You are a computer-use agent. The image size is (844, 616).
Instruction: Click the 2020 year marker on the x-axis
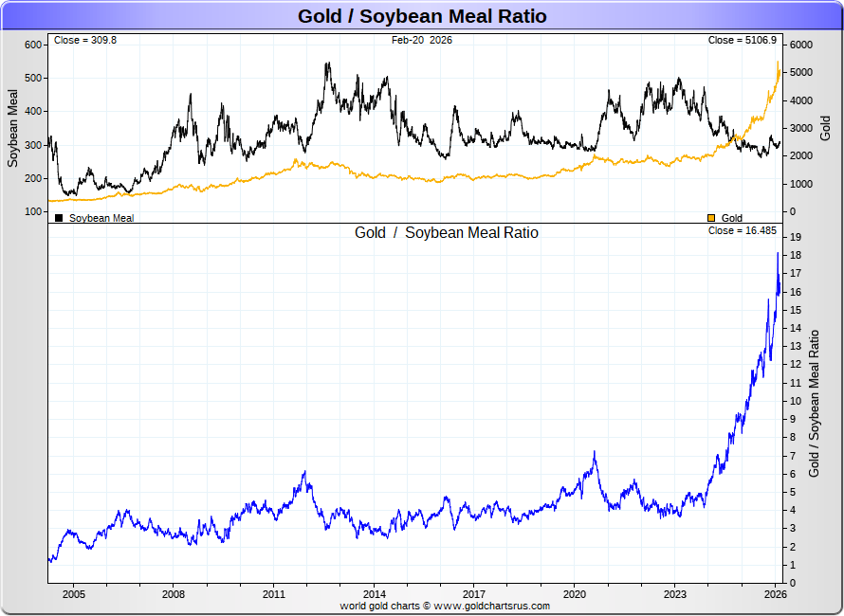point(575,594)
